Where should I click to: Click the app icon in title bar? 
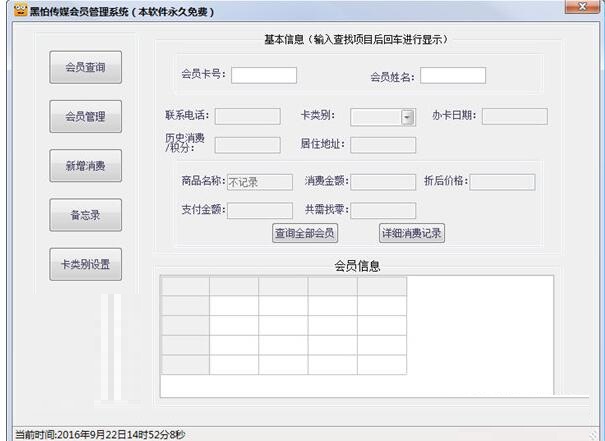(20, 9)
